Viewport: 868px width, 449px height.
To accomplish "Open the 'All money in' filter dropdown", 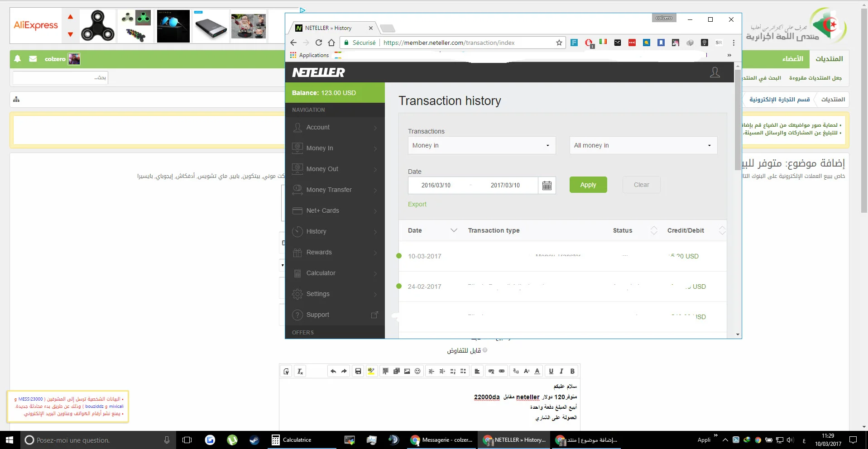I will pyautogui.click(x=643, y=145).
